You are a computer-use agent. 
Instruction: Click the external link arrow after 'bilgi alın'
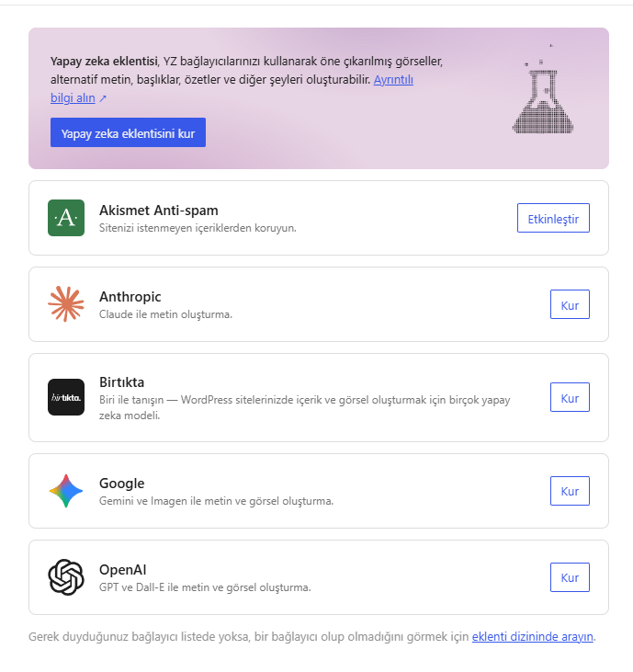coord(103,98)
